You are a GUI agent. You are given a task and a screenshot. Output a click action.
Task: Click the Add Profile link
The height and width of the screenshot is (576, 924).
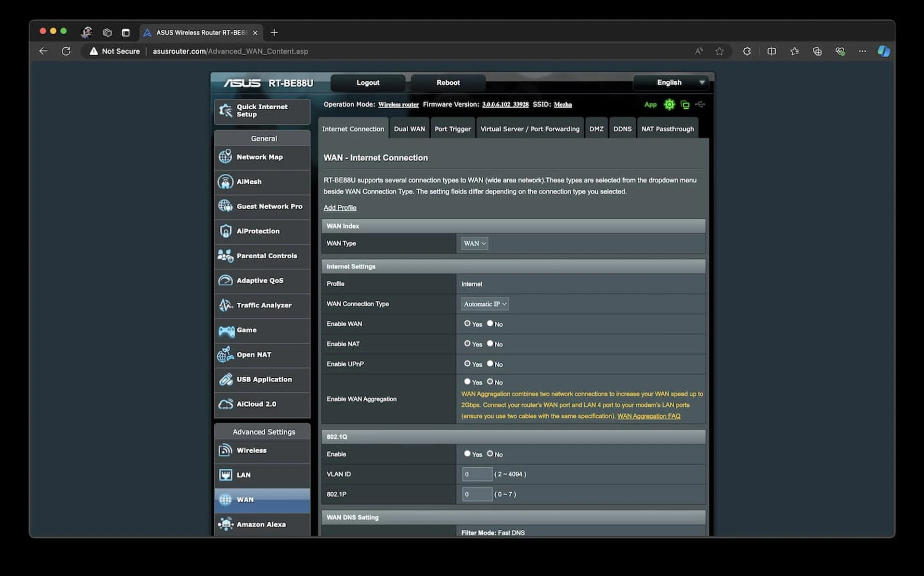340,208
